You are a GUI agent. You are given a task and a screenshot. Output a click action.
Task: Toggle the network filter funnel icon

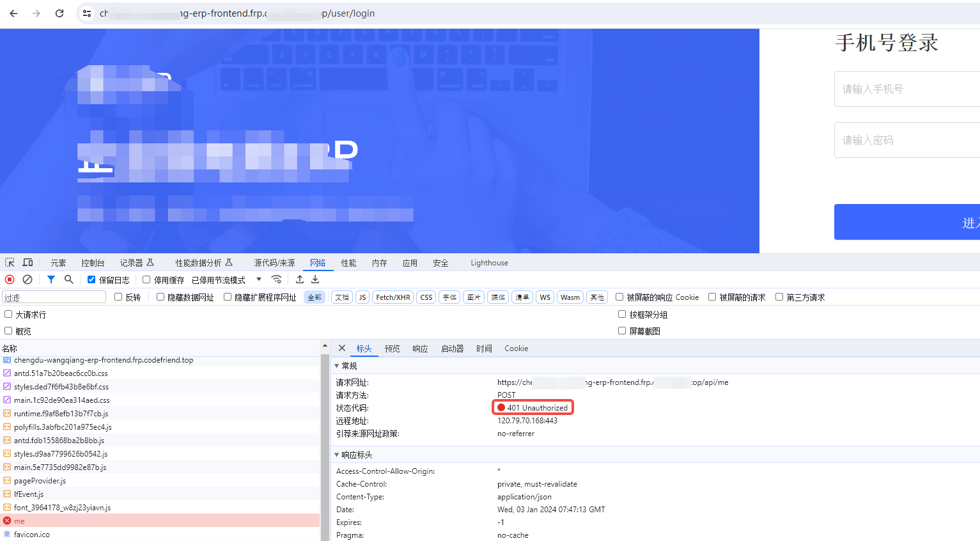[x=51, y=279]
